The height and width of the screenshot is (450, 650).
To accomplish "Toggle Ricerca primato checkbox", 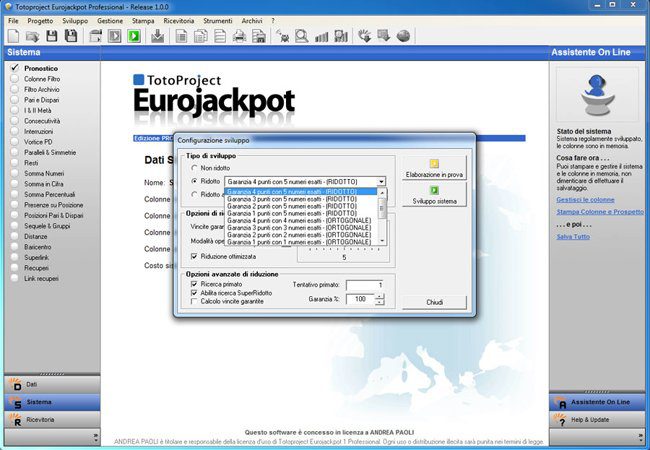I will pos(194,284).
